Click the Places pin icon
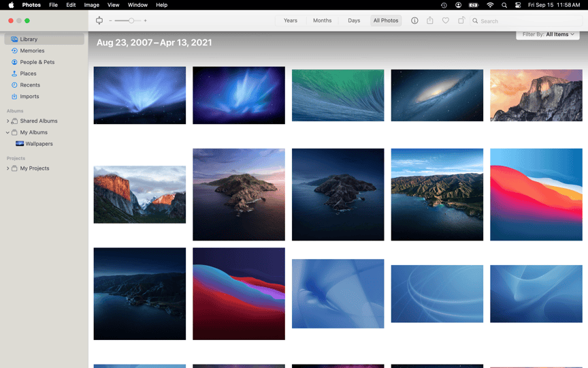 (14, 74)
